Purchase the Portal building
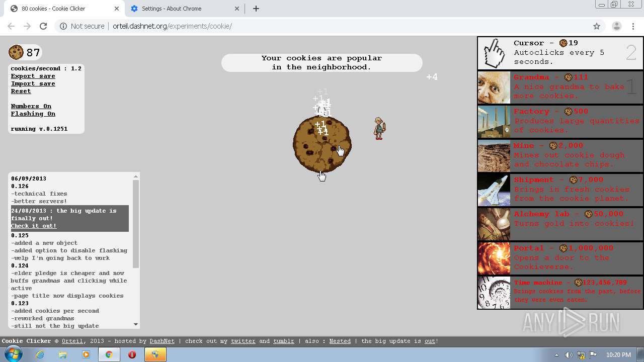 [x=560, y=258]
